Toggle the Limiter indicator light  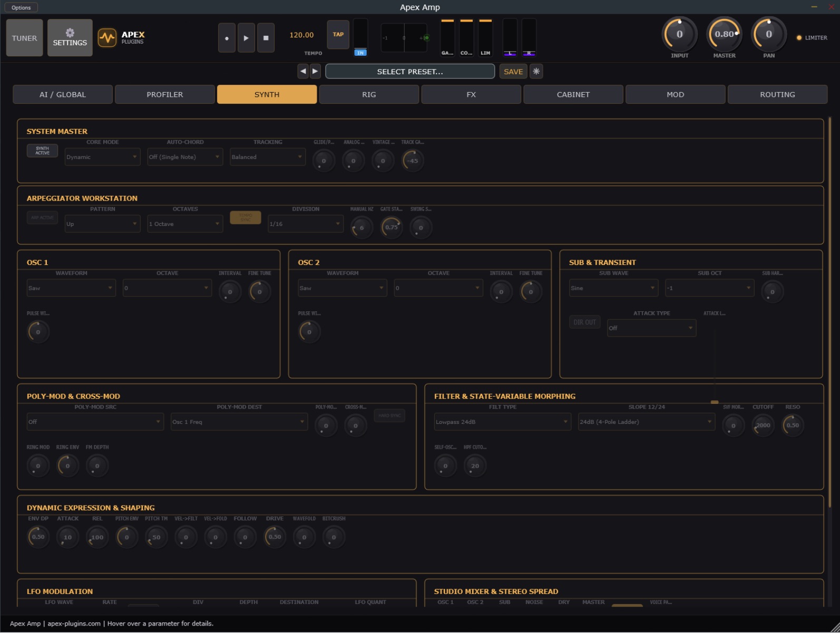click(x=799, y=38)
